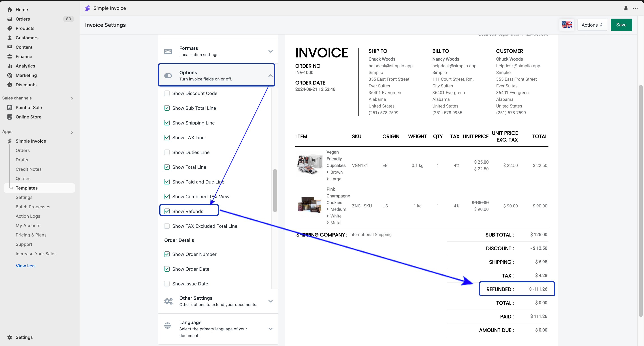This screenshot has width=644, height=346.
Task: Click the UK flag language icon
Action: coord(567,25)
